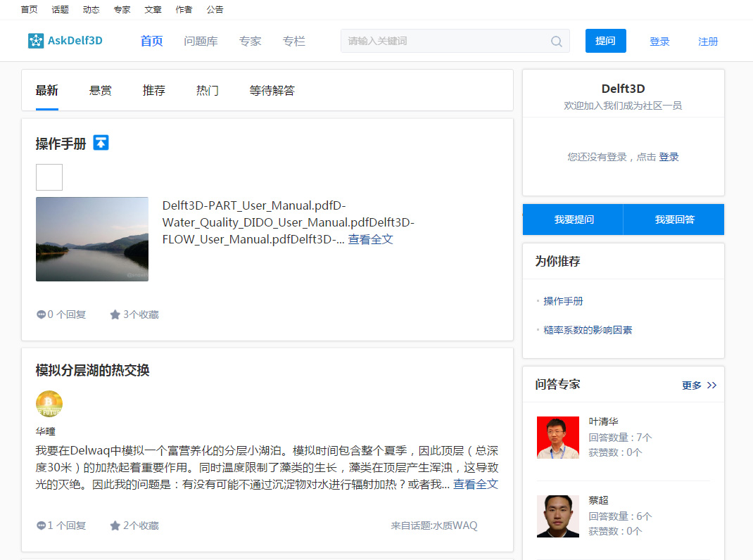Click the 1 个回复 count text
The width and height of the screenshot is (753, 560).
tap(66, 526)
